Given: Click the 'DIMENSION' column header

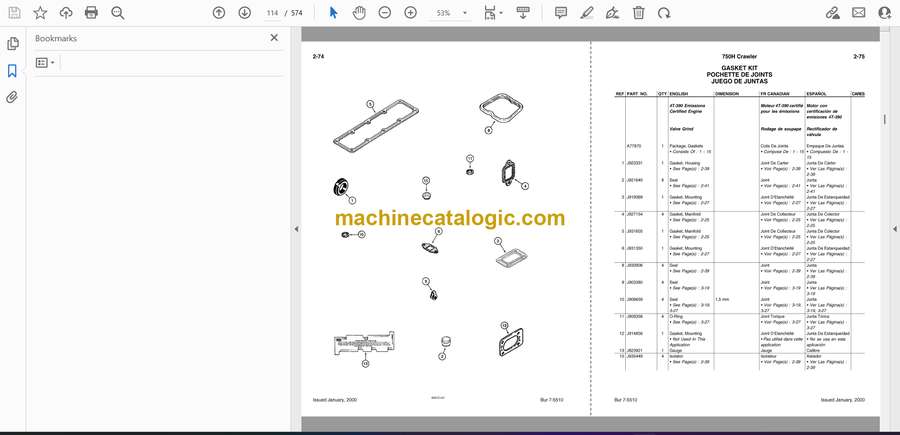Looking at the screenshot, I should [x=727, y=94].
